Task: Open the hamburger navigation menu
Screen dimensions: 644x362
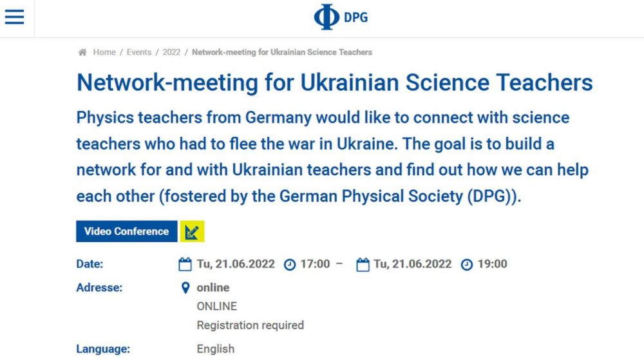Action: click(14, 17)
